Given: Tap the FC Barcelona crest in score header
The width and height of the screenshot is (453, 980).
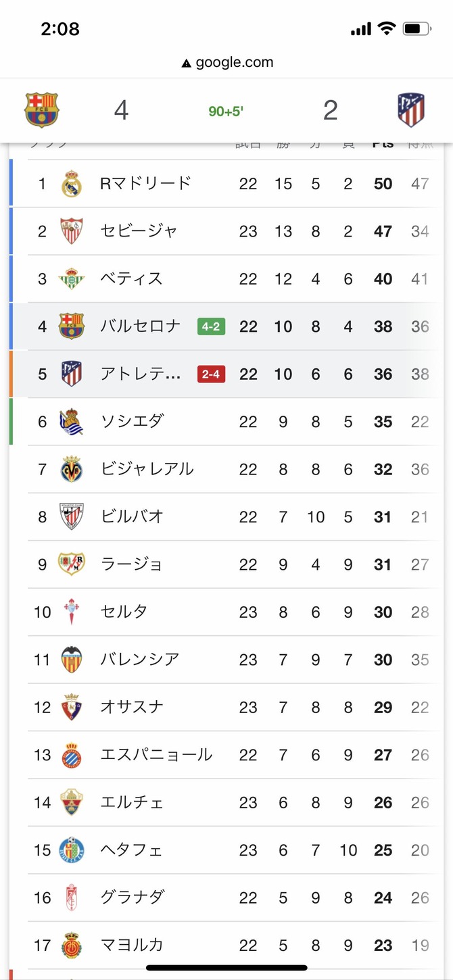Looking at the screenshot, I should (x=42, y=109).
